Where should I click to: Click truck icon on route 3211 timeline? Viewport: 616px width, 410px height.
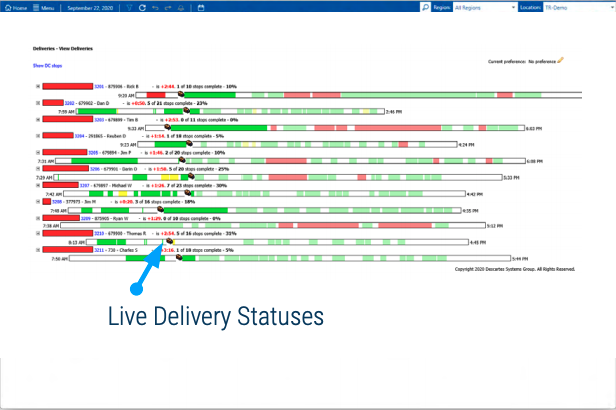click(179, 257)
